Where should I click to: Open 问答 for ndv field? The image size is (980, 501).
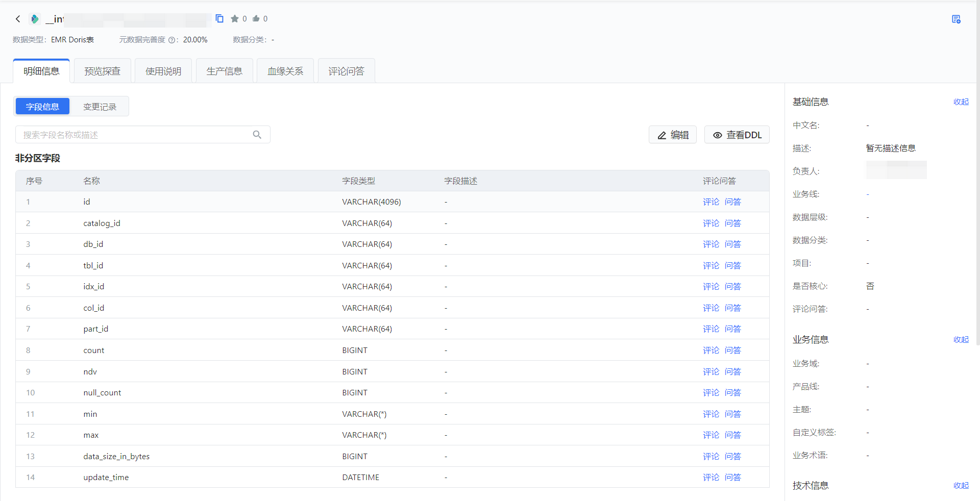coord(733,372)
